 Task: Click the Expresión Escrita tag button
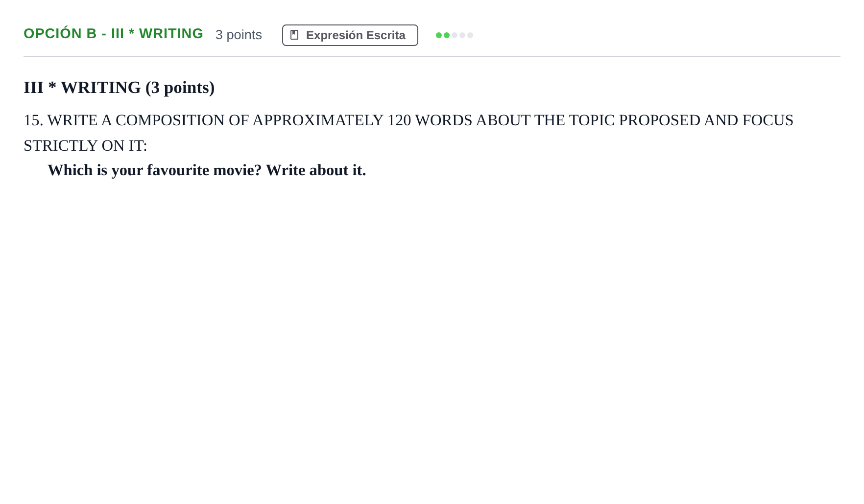tap(350, 35)
